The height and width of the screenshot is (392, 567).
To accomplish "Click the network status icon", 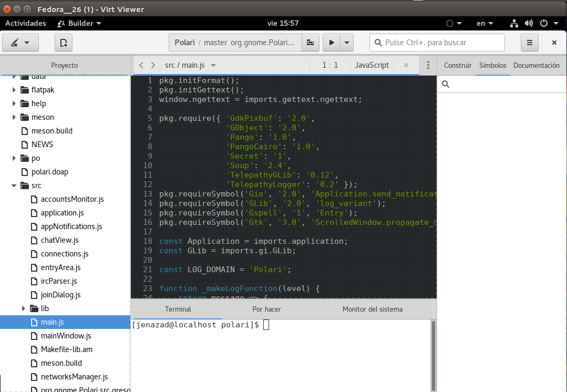I will pyautogui.click(x=514, y=23).
